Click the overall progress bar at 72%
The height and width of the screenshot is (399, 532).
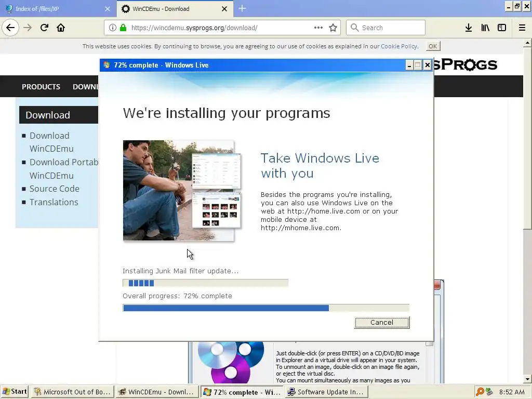click(266, 308)
